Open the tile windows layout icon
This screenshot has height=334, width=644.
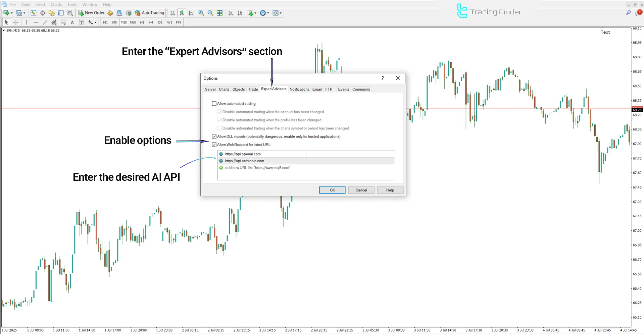tap(219, 13)
